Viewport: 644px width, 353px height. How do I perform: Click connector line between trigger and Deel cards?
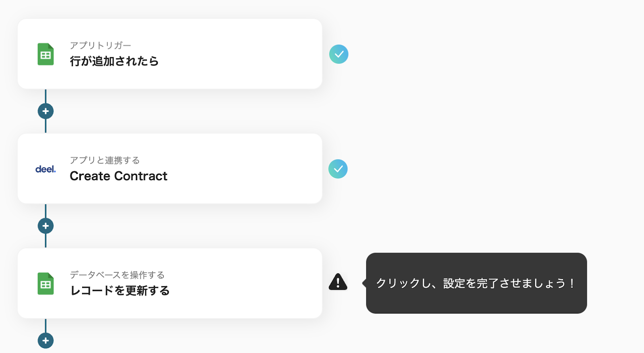click(x=45, y=97)
